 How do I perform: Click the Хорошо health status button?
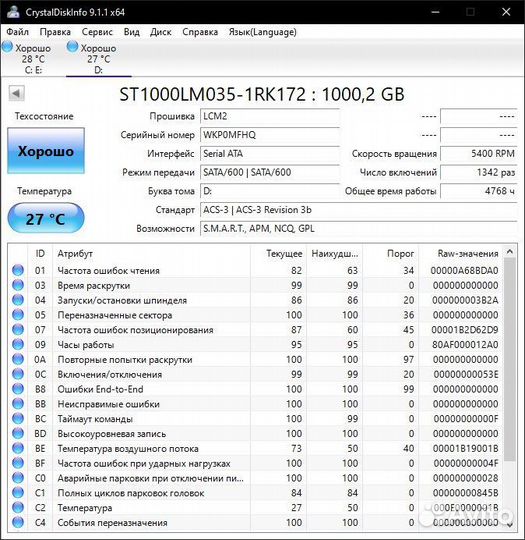click(46, 151)
